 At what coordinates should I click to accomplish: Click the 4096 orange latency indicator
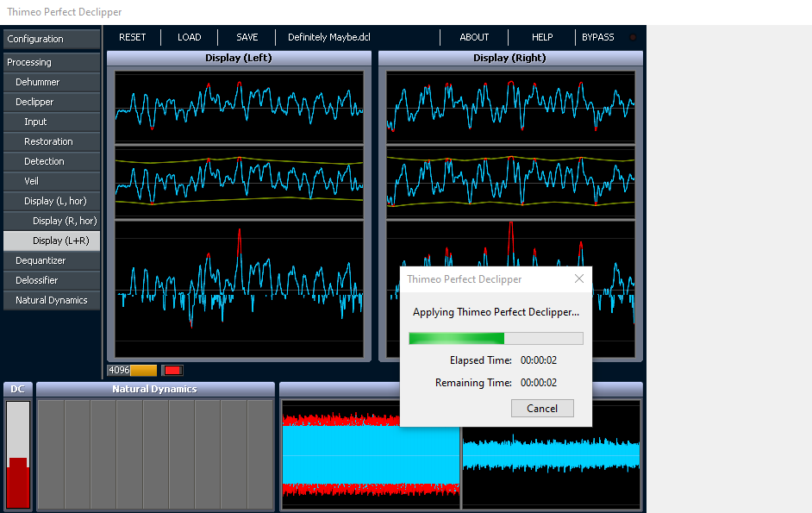(132, 370)
